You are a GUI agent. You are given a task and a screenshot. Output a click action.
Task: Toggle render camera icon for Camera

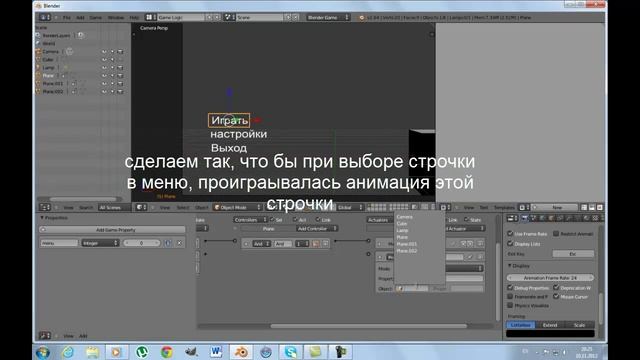(x=120, y=52)
